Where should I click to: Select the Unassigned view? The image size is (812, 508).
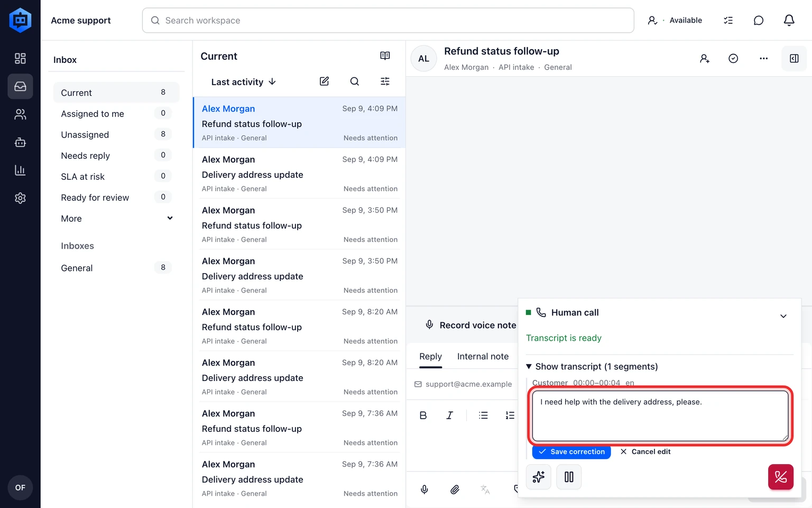pos(116,135)
